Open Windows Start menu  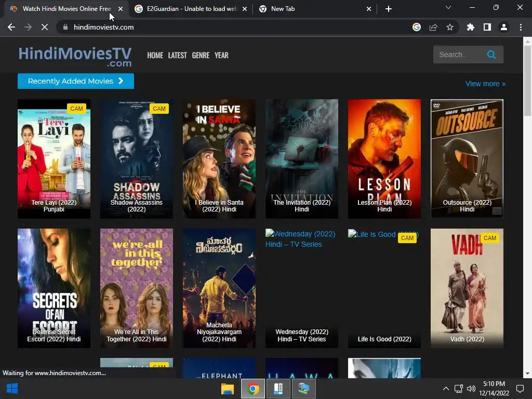click(x=12, y=389)
